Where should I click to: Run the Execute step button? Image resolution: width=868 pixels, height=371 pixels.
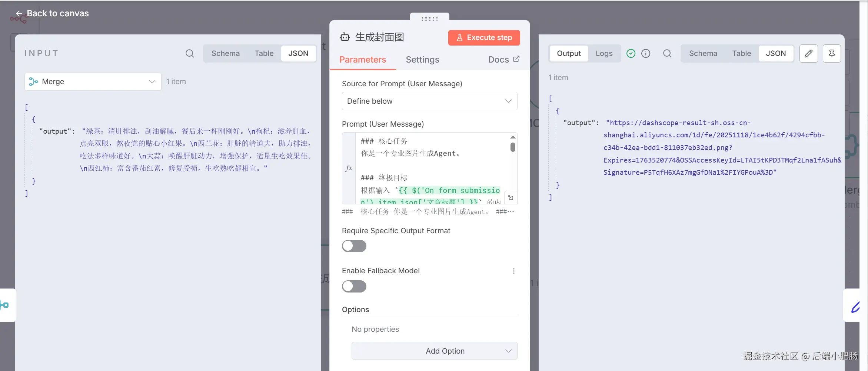coord(484,37)
